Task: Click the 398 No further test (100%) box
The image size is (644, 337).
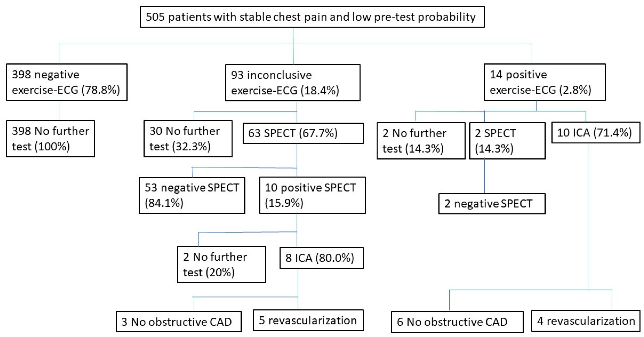Action: tap(50, 139)
